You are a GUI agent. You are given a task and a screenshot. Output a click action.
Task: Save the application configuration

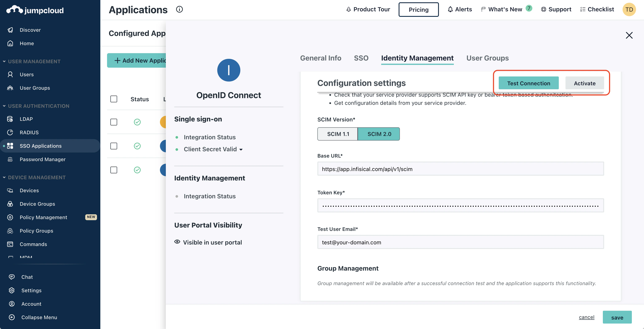point(617,317)
